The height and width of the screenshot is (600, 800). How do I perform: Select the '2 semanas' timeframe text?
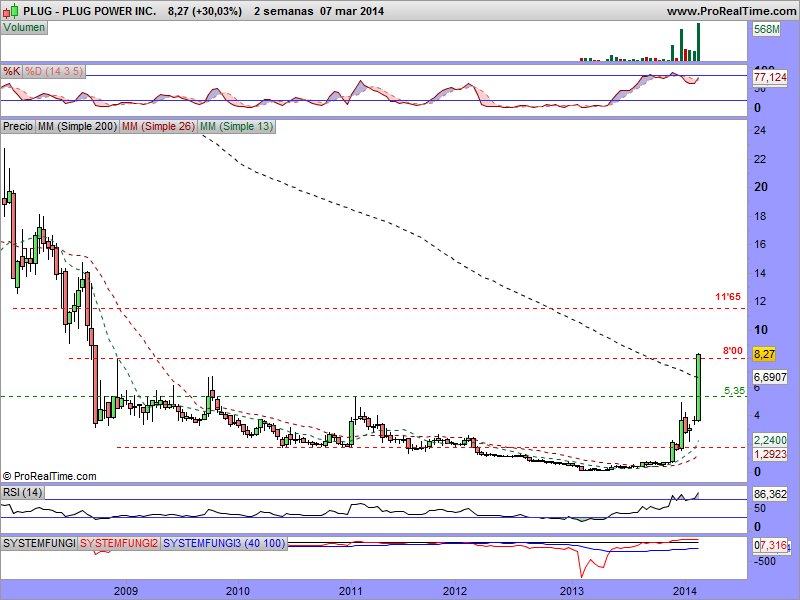point(283,11)
